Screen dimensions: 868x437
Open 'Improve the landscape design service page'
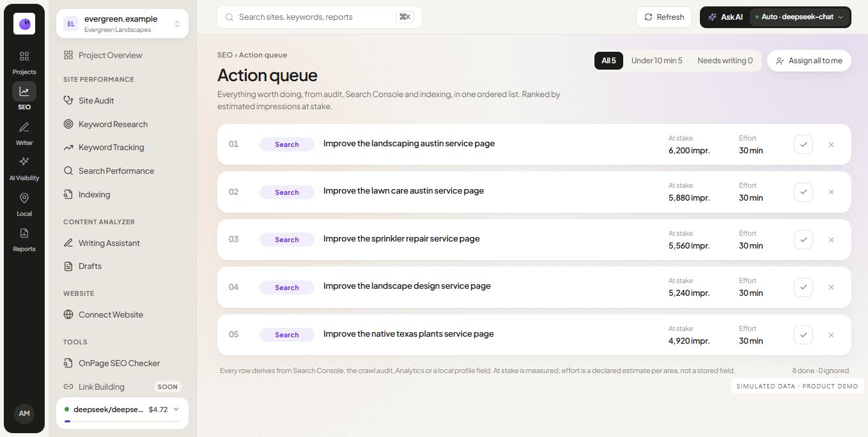407,286
